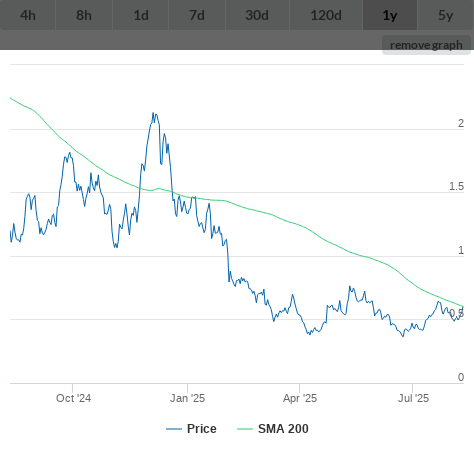Switch to the 8h time range
The image size is (474, 455).
click(84, 15)
